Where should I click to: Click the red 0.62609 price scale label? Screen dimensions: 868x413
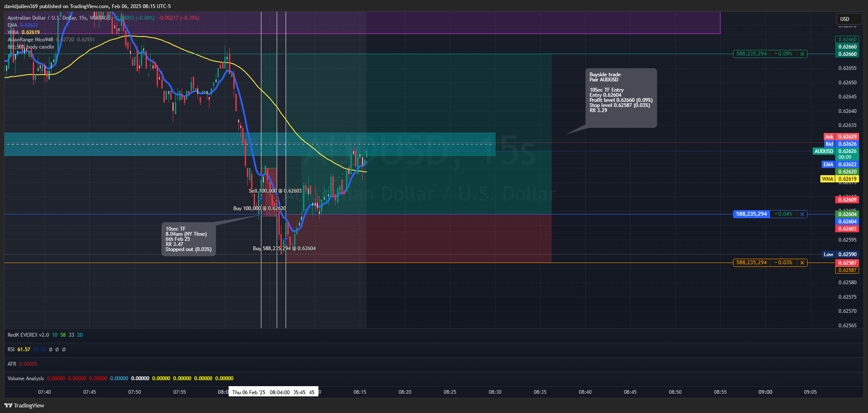tap(847, 200)
